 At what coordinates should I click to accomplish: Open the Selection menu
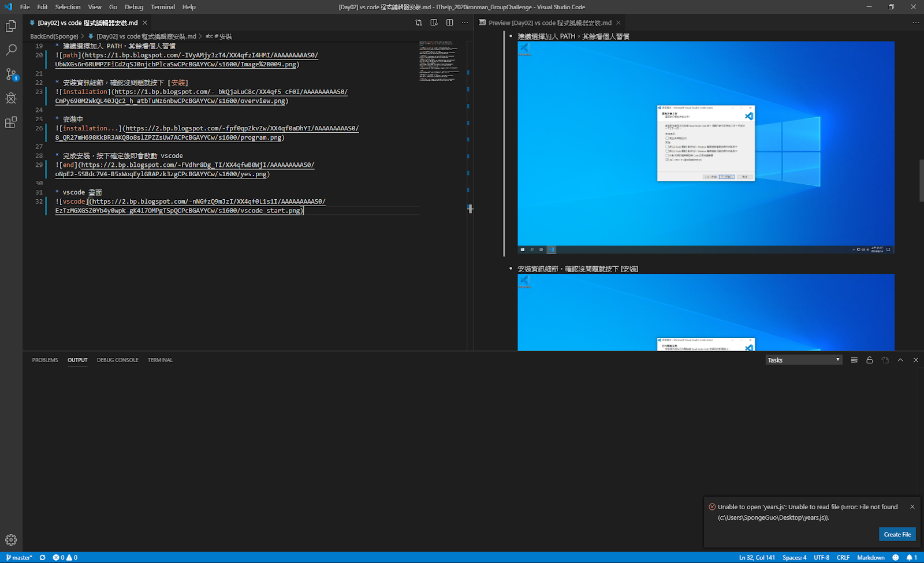68,7
